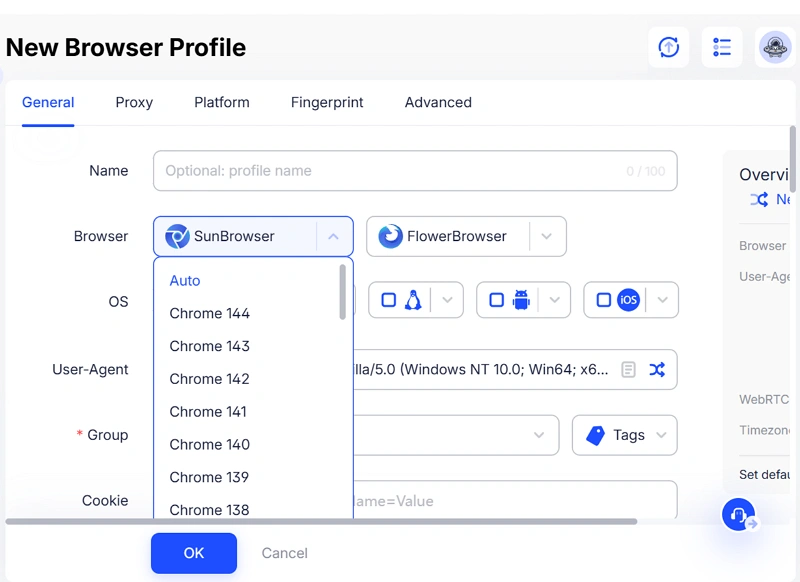The image size is (800, 582).
Task: Click the sync refresh icon in header
Action: [x=669, y=47]
